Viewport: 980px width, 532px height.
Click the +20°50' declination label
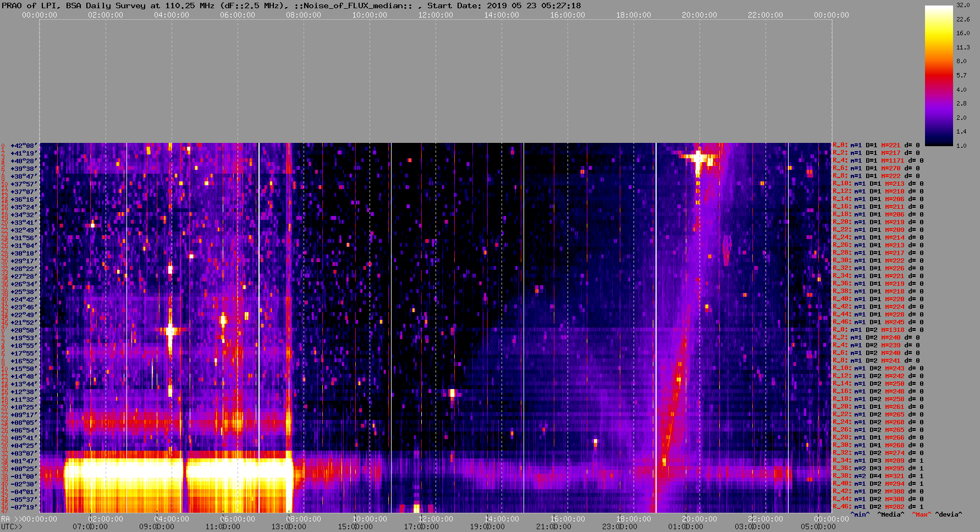(24, 330)
